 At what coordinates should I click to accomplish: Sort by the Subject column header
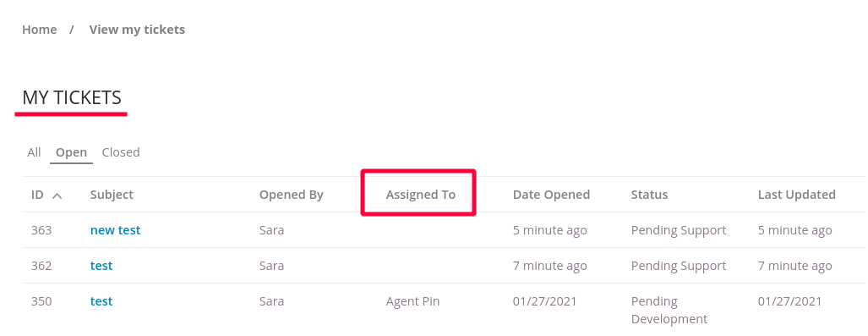pos(112,195)
